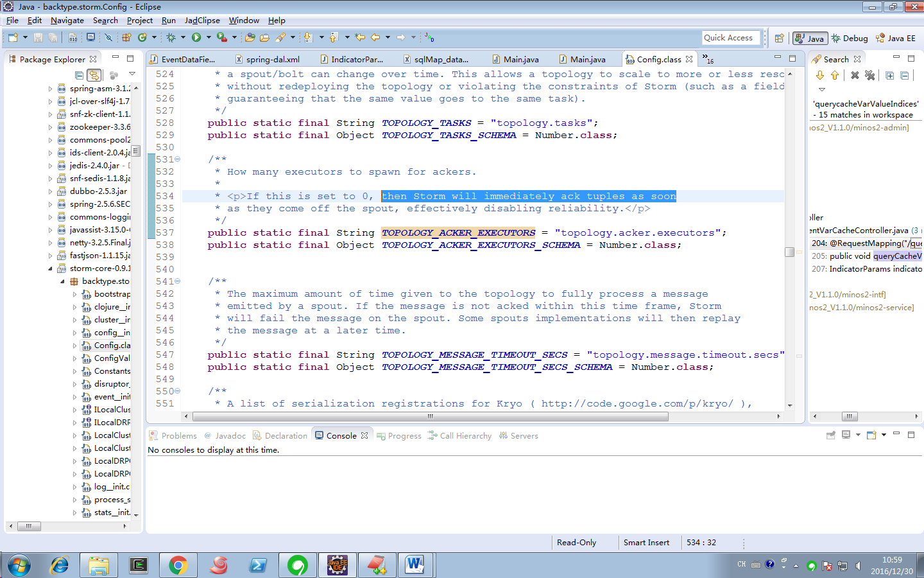Click the Save toolbar icon
Screen dimensions: 924x578
(x=38, y=38)
